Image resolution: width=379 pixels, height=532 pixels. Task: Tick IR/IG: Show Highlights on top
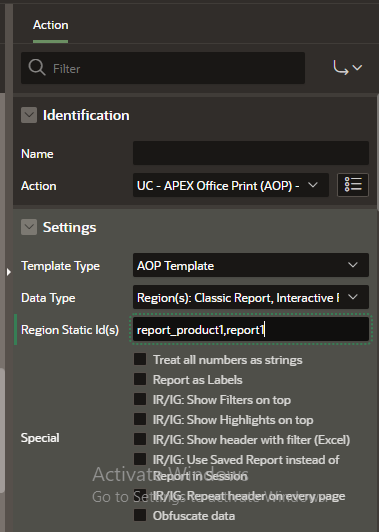pos(140,419)
